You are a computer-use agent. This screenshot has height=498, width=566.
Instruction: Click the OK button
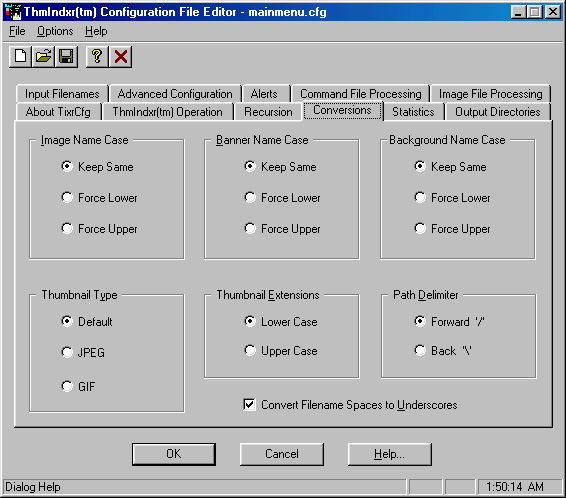click(x=174, y=454)
